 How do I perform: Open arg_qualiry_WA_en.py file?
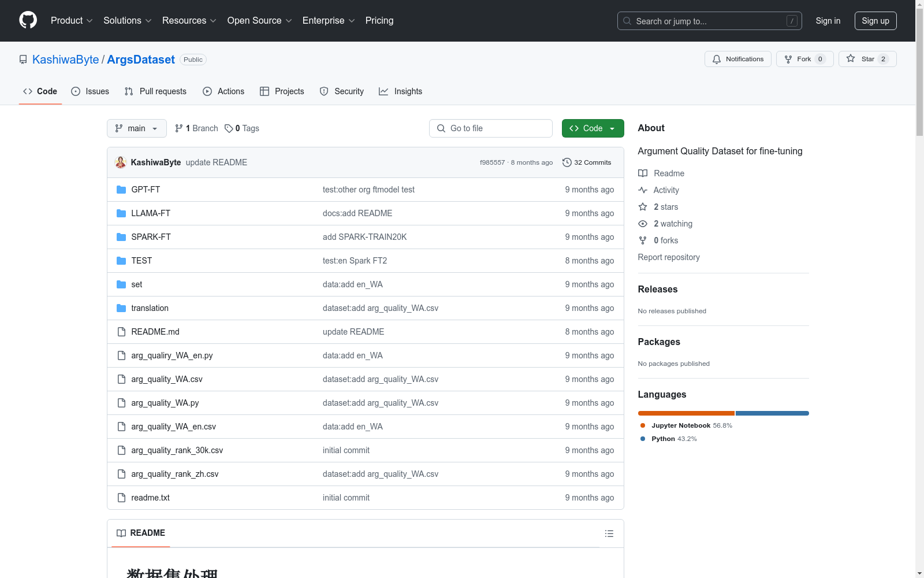coord(172,355)
